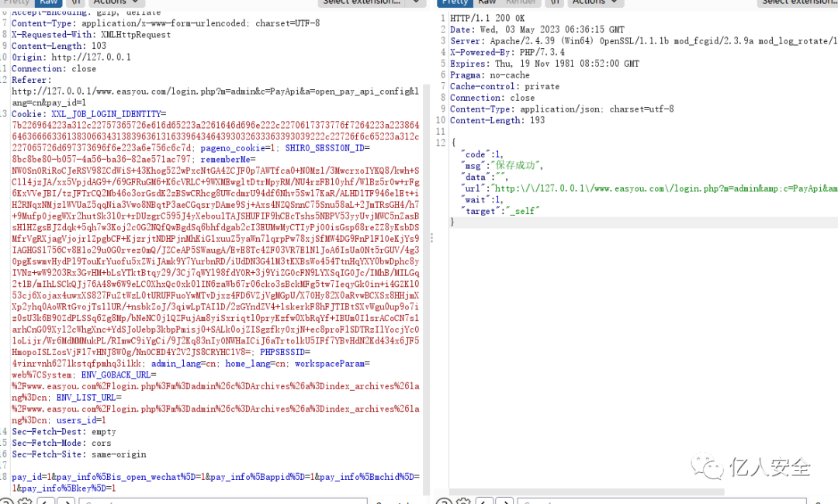The height and width of the screenshot is (504, 838).
Task: Click X-Requested-With: XMLHttpRequest header
Action: click(91, 35)
